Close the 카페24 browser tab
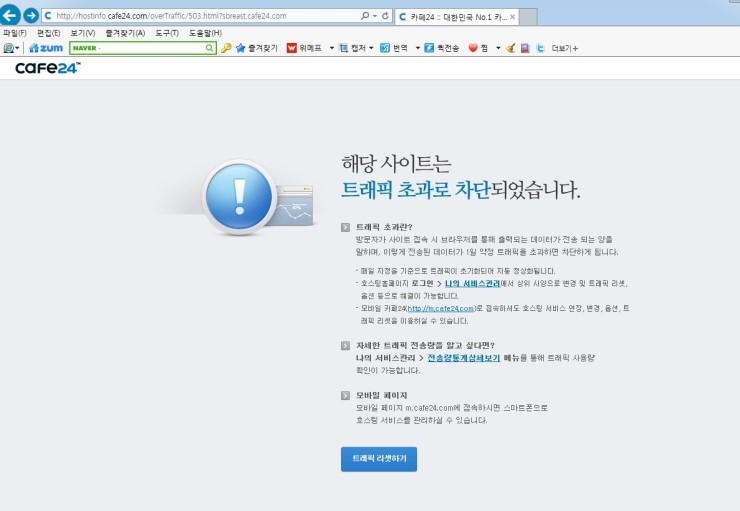 tap(513, 17)
